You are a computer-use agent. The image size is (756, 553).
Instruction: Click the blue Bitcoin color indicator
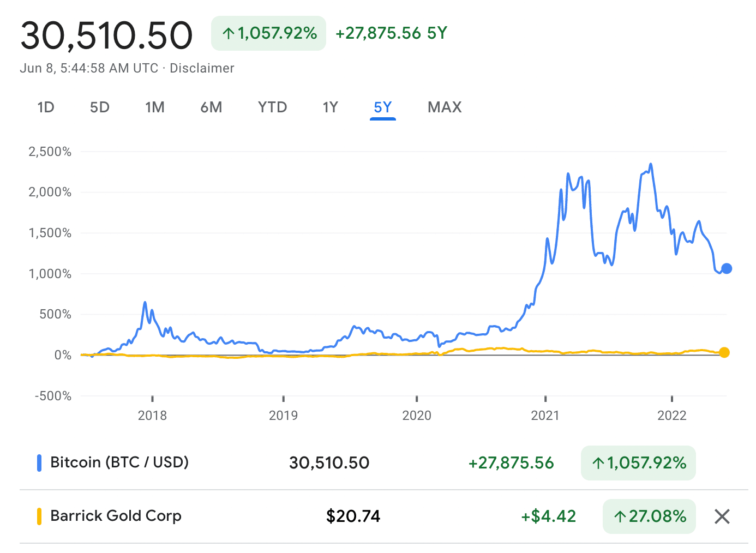(x=39, y=463)
